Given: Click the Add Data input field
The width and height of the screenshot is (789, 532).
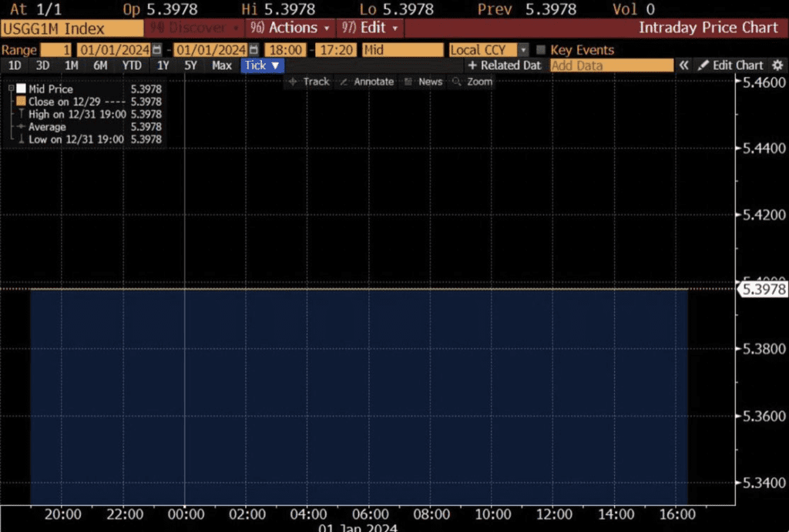Looking at the screenshot, I should point(612,65).
